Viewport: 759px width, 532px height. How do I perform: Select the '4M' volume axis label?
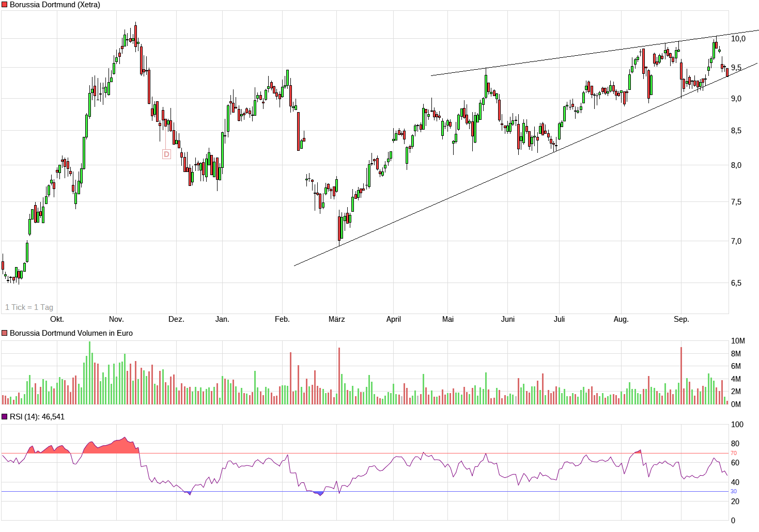(x=736, y=379)
